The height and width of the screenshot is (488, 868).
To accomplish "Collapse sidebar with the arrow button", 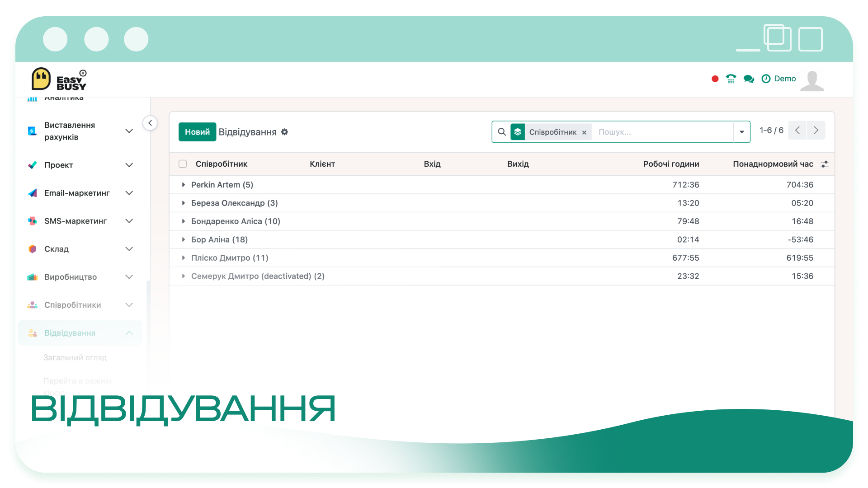I will point(150,123).
